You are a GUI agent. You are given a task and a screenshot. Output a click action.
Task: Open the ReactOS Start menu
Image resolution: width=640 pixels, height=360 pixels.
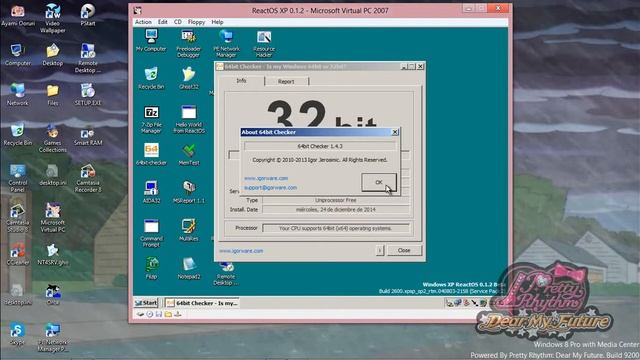coord(146,303)
